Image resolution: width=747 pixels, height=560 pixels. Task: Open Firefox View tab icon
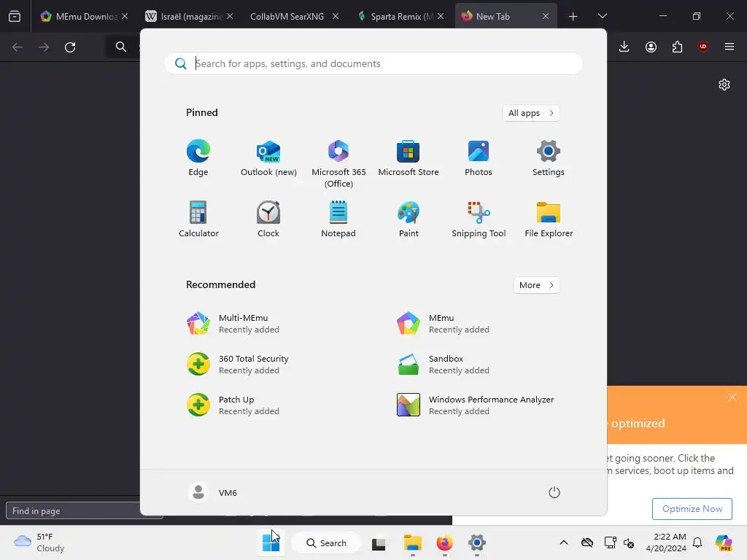pos(15,17)
